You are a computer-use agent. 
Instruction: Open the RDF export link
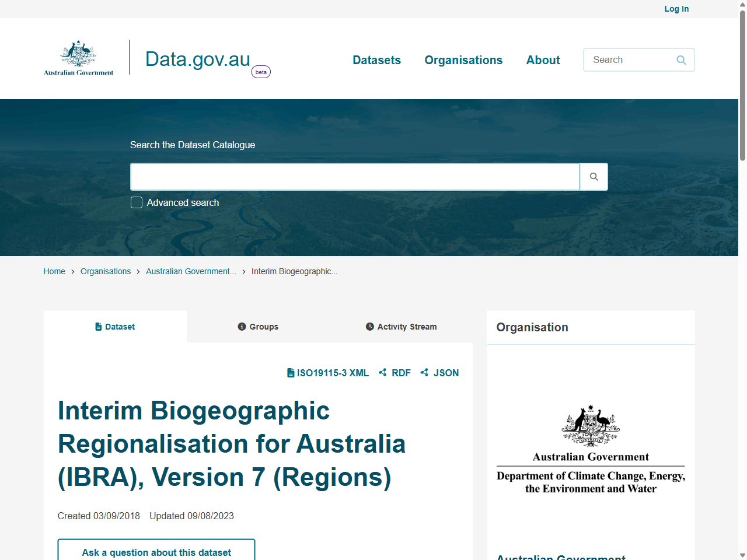point(395,373)
